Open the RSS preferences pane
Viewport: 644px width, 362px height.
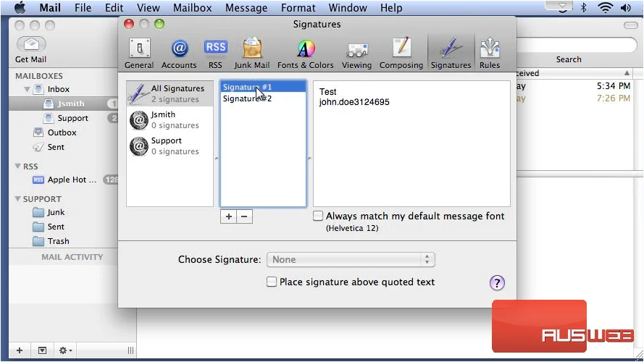pos(215,54)
